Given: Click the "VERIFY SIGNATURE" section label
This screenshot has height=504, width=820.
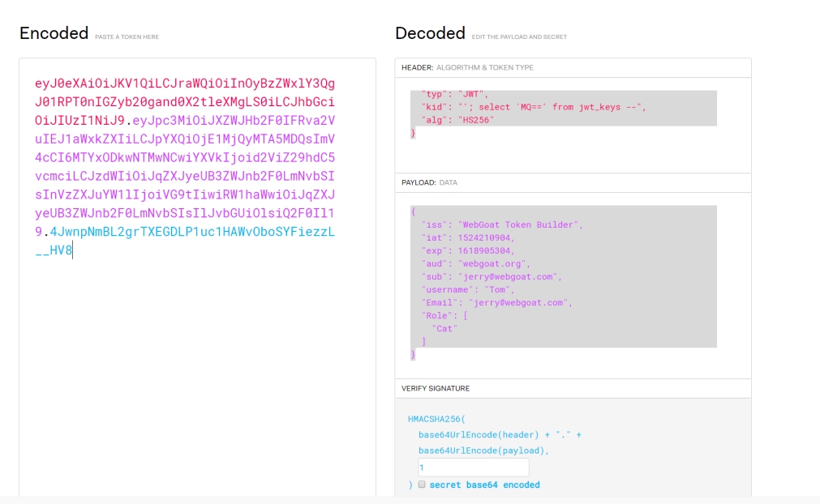Looking at the screenshot, I should [435, 388].
